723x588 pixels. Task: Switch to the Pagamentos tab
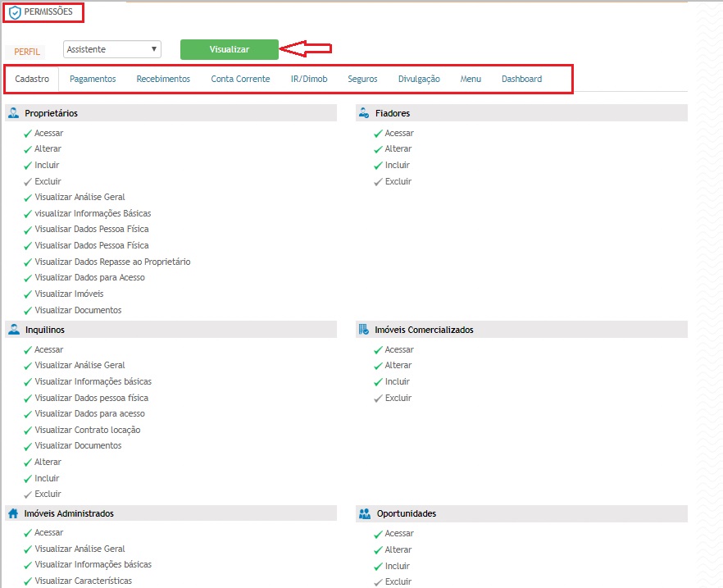(93, 80)
